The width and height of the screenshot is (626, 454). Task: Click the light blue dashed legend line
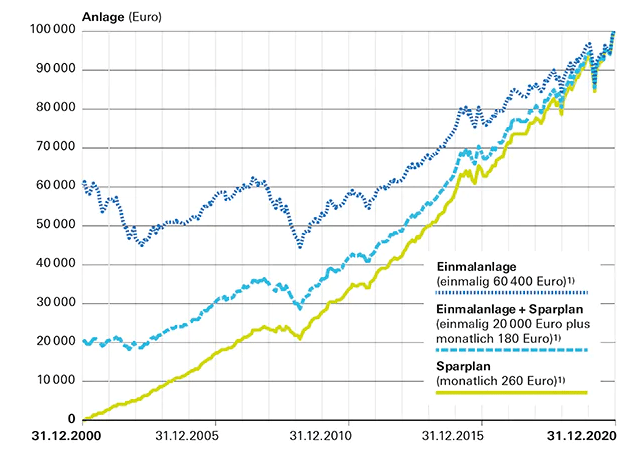512,350
